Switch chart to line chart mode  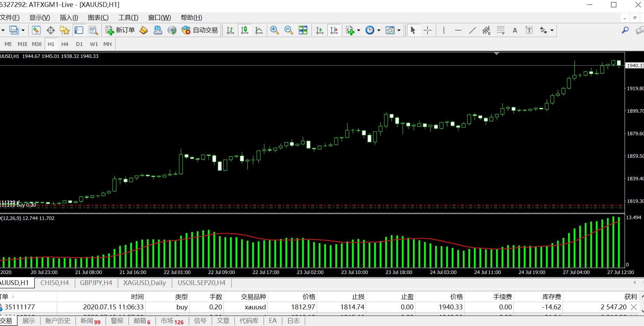pos(259,30)
